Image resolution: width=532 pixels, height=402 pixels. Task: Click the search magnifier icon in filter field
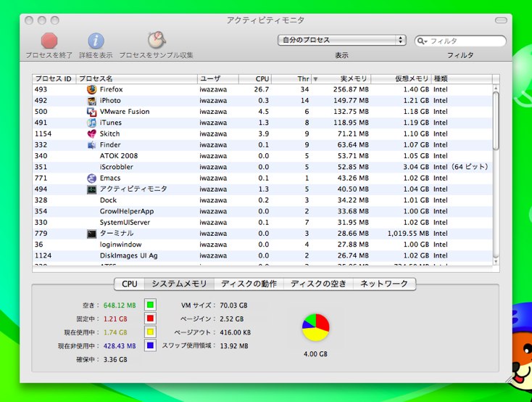coord(422,41)
